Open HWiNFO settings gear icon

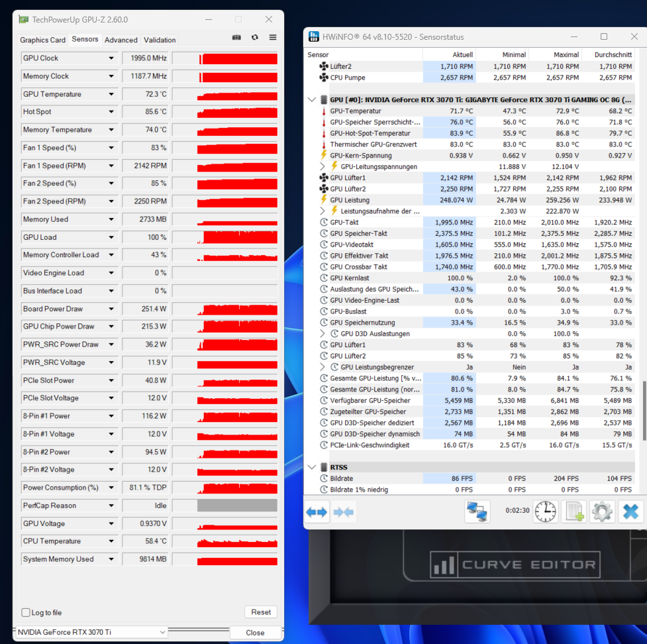(602, 511)
